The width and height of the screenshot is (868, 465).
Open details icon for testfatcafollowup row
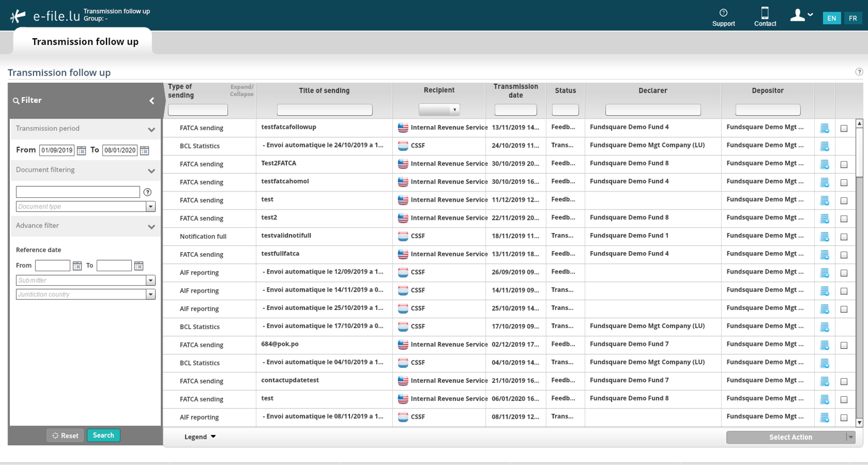[825, 128]
